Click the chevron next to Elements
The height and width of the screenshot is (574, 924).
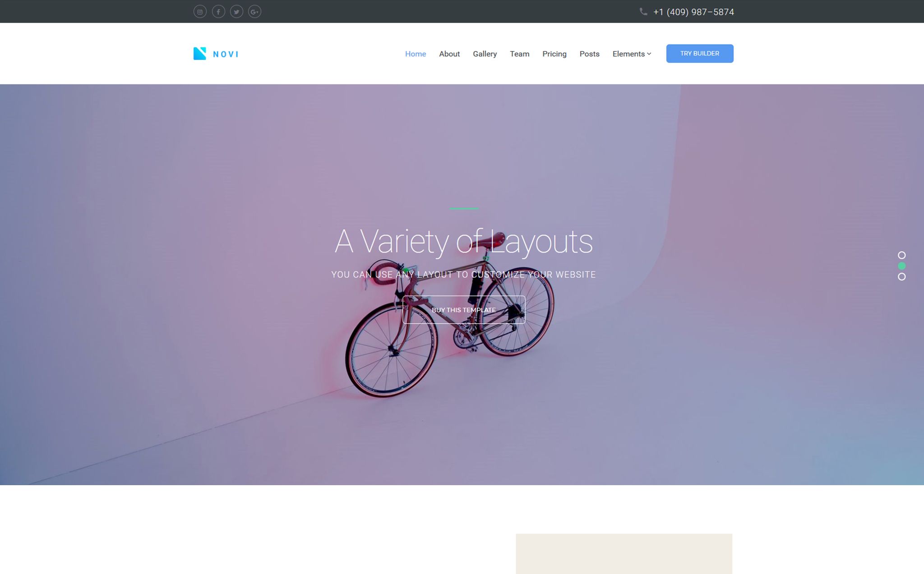click(x=649, y=54)
